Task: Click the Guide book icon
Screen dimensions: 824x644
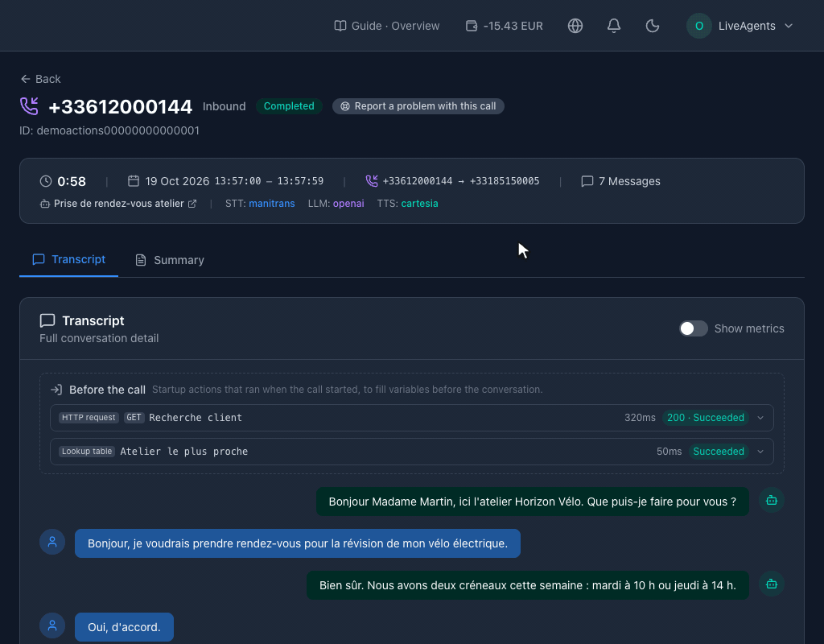Action: pyautogui.click(x=340, y=26)
